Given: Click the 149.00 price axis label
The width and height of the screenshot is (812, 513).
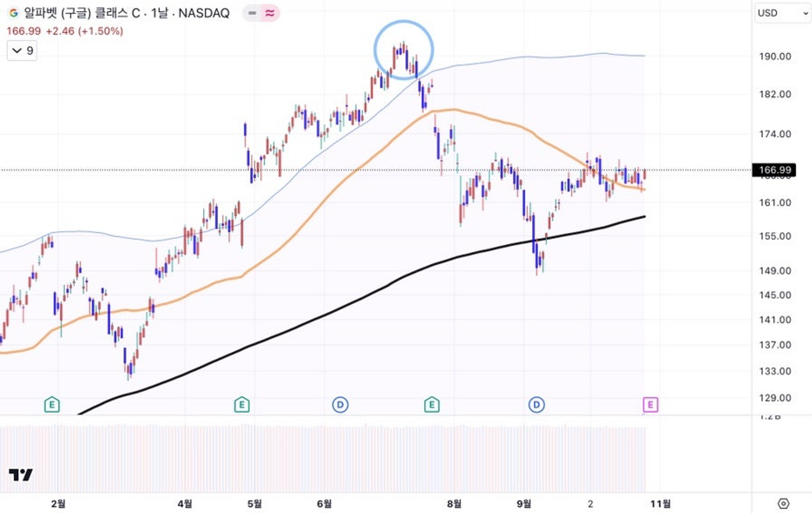Looking at the screenshot, I should (x=774, y=271).
